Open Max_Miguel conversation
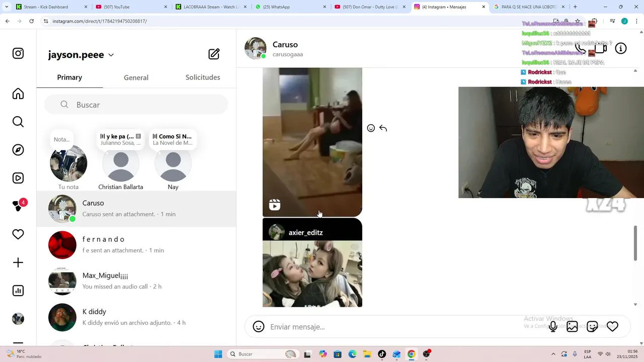 (x=136, y=281)
